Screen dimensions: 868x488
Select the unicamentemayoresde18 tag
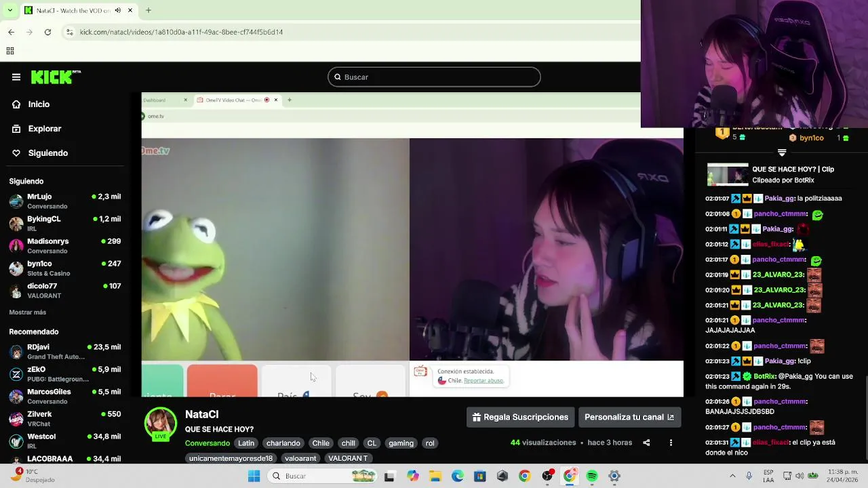[x=231, y=459]
